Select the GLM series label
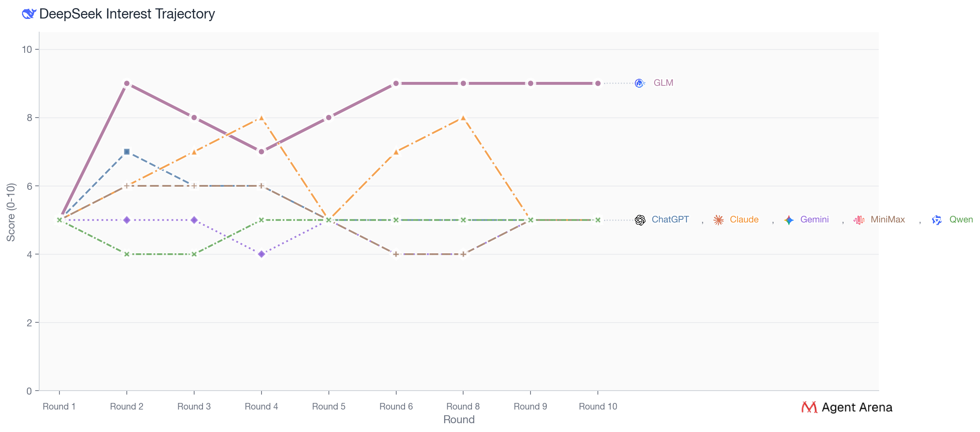980x432 pixels. click(x=663, y=83)
